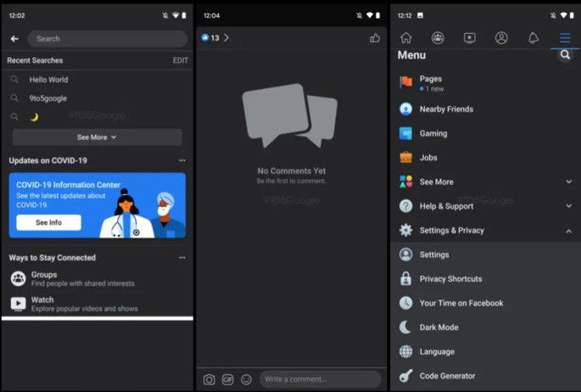581x392 pixels.
Task: Select the moon emoji recent search
Action: [98, 117]
